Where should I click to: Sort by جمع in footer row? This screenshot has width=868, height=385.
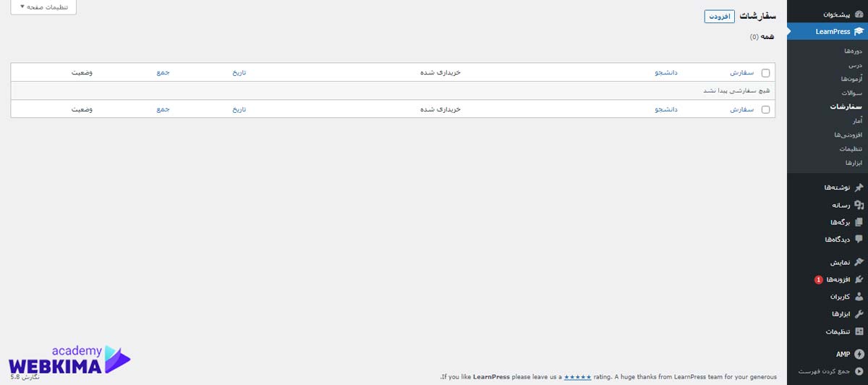tap(163, 109)
